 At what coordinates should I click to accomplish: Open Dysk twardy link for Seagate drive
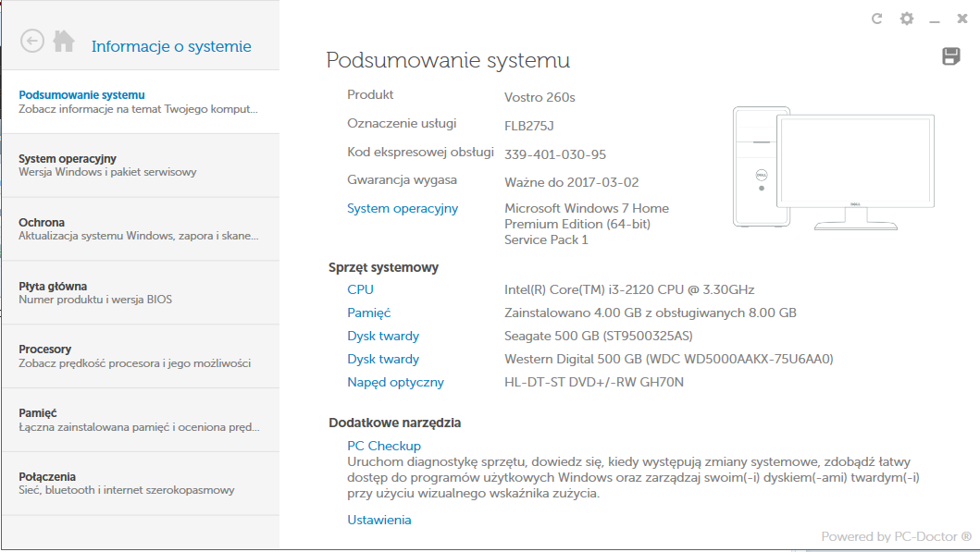click(x=383, y=336)
